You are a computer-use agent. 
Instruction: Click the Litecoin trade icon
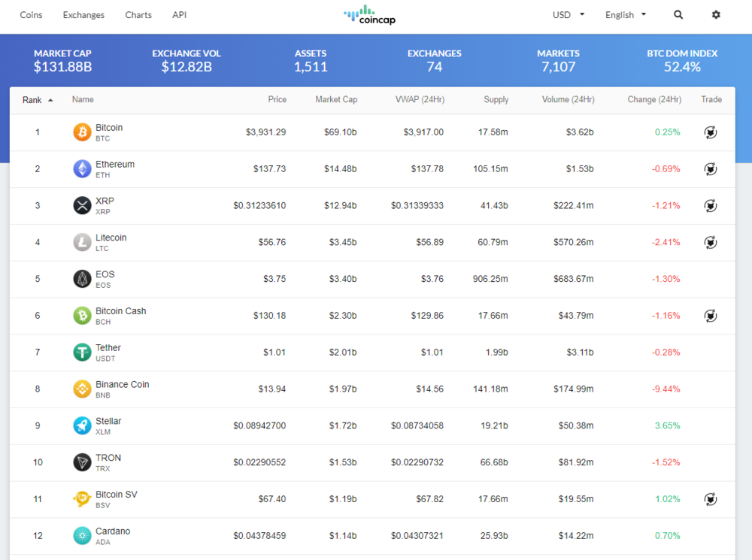coord(711,243)
